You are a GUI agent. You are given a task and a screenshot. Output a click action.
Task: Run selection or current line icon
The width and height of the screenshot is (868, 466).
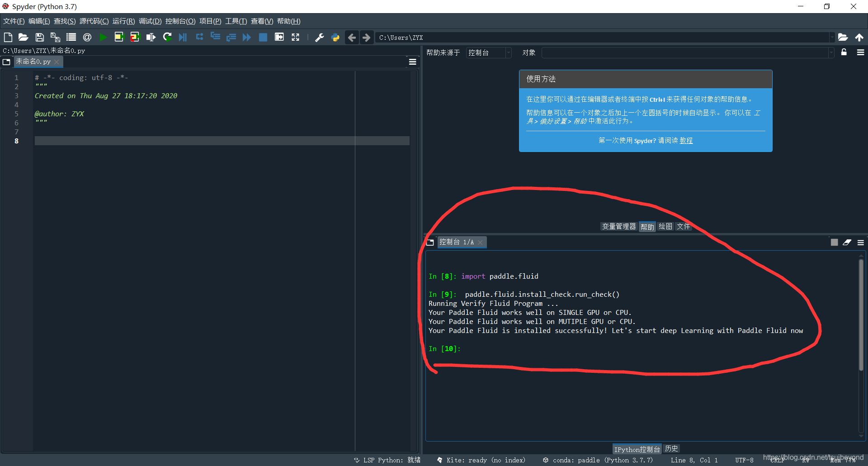pyautogui.click(x=151, y=38)
